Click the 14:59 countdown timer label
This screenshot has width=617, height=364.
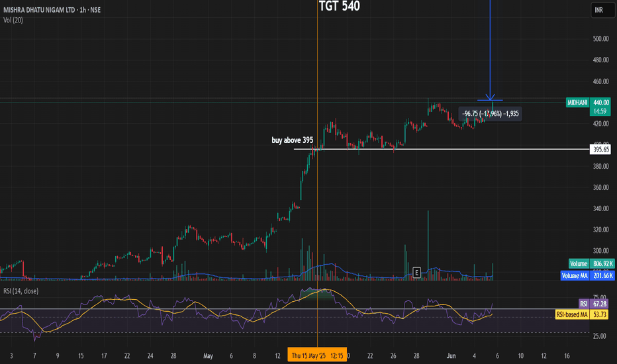pyautogui.click(x=600, y=111)
